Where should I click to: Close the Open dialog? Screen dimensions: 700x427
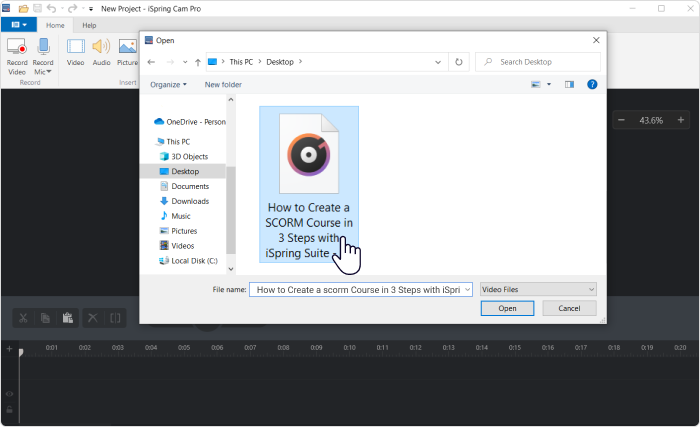tap(596, 40)
